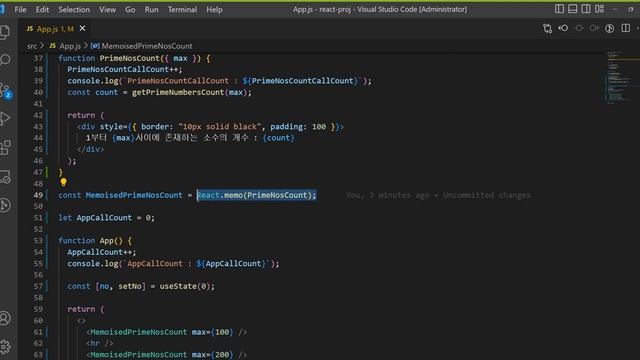Minimize the VS Code window
Screen dimensions: 640x360
615,9
